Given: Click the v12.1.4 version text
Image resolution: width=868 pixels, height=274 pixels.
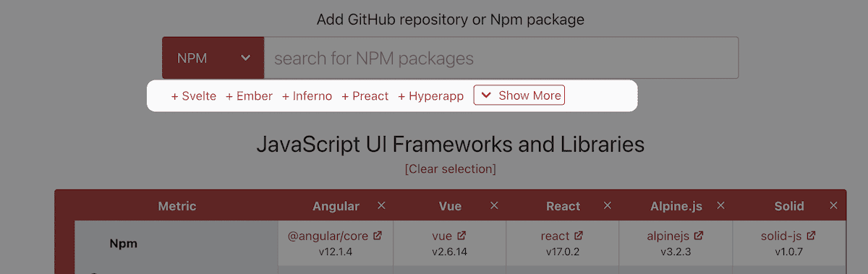Looking at the screenshot, I should coord(336,252).
